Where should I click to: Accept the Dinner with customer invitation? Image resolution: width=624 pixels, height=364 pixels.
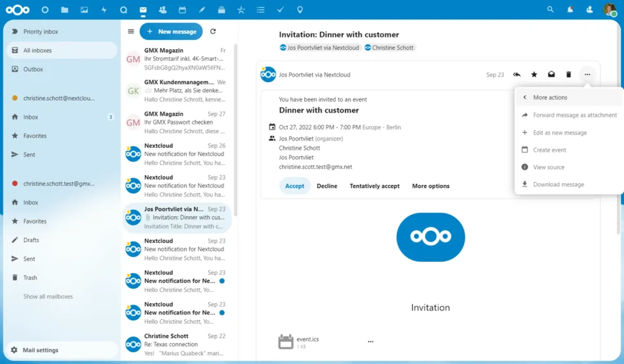click(295, 186)
